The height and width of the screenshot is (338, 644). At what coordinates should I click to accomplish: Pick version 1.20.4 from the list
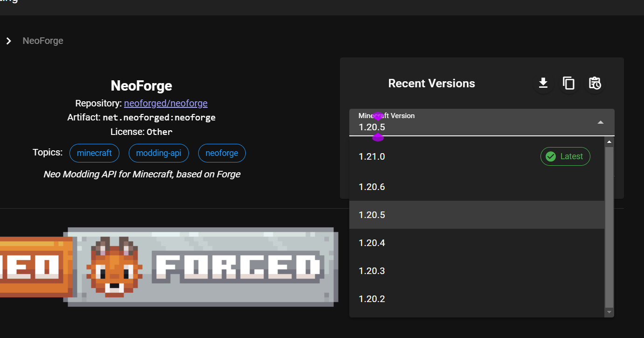[x=372, y=243]
